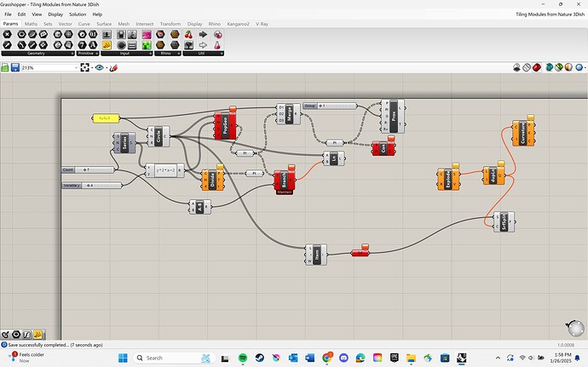The width and height of the screenshot is (588, 367).
Task: Click the document preview settings icon
Action: pos(550,67)
